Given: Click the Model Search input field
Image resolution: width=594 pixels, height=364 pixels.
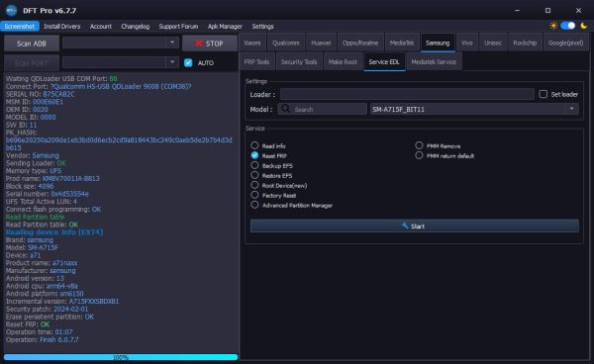Looking at the screenshot, I should coord(323,110).
